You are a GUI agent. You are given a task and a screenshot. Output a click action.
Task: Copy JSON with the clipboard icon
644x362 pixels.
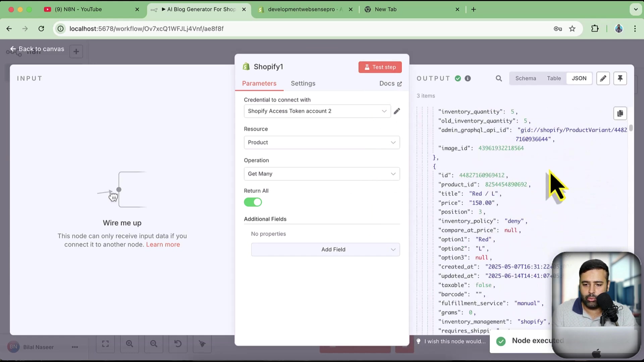[620, 113]
